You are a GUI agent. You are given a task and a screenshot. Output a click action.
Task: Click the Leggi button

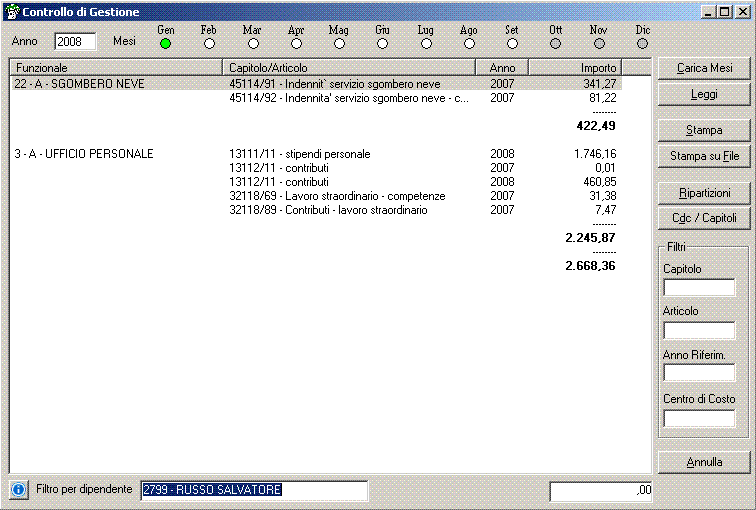[704, 95]
